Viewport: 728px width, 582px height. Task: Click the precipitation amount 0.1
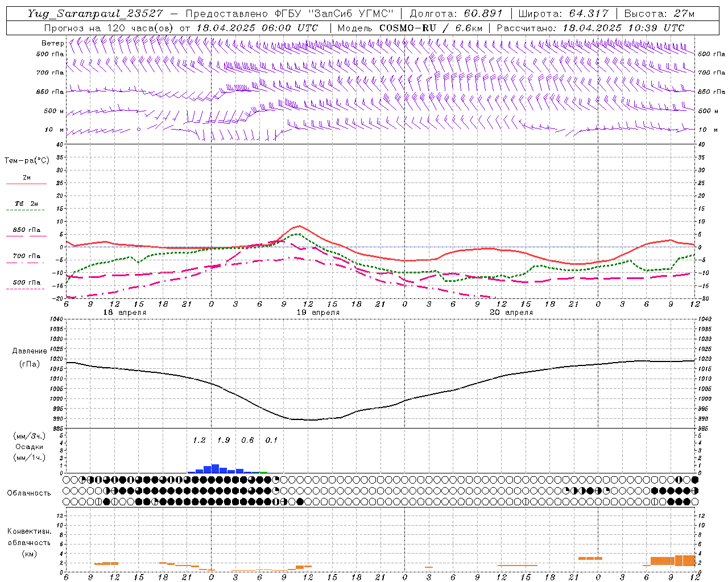pos(272,440)
